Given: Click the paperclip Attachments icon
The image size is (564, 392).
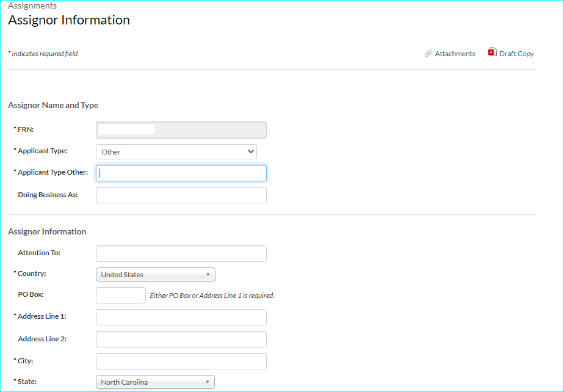Looking at the screenshot, I should [x=428, y=54].
